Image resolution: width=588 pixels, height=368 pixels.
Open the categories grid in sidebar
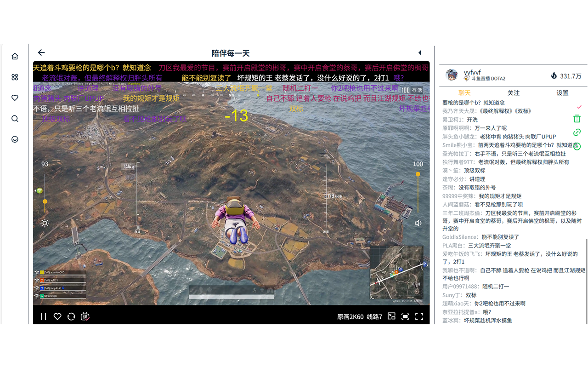[15, 77]
